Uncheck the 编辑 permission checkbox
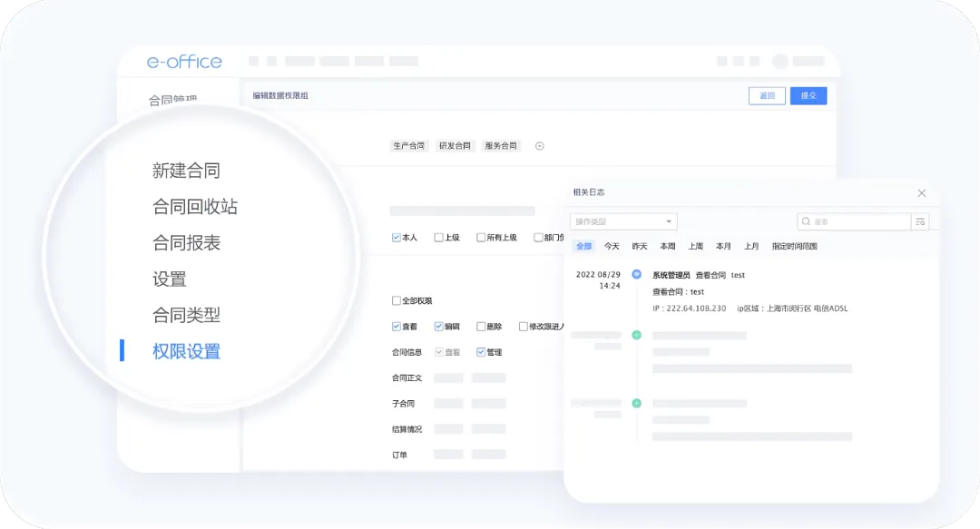The image size is (980, 529). pyautogui.click(x=439, y=327)
